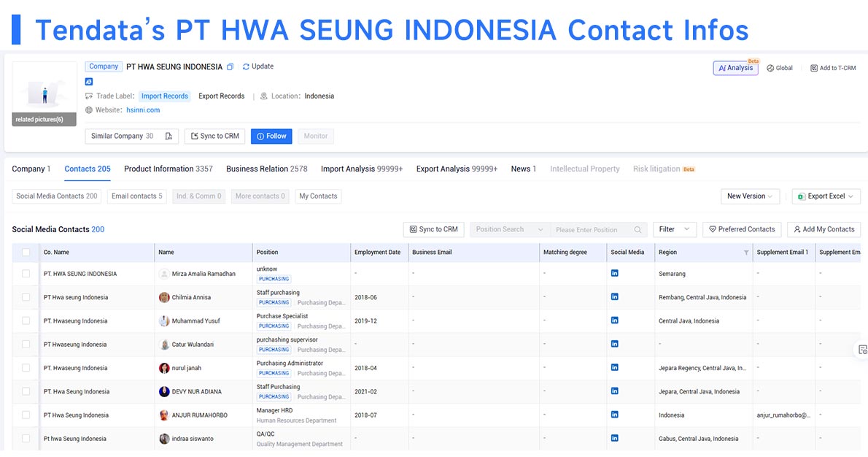
Task: Click Region column filter funnel icon
Action: 745,253
